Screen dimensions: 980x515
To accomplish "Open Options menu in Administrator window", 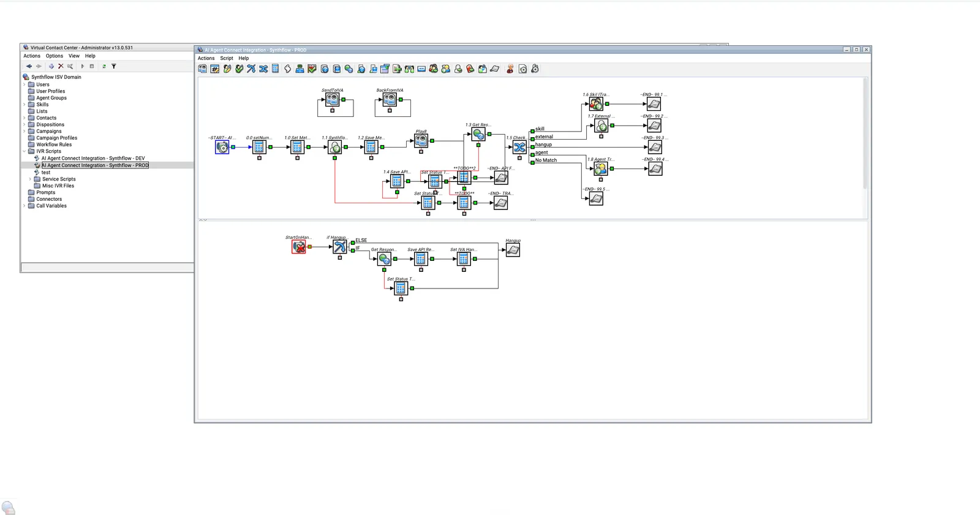I will (x=55, y=56).
